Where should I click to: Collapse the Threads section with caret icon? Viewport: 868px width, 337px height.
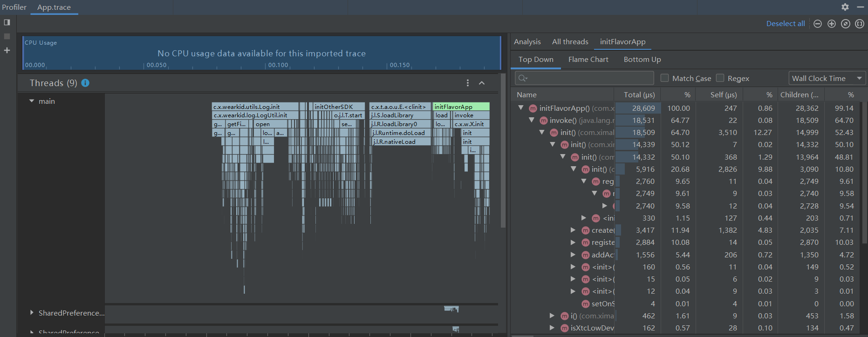tap(482, 83)
